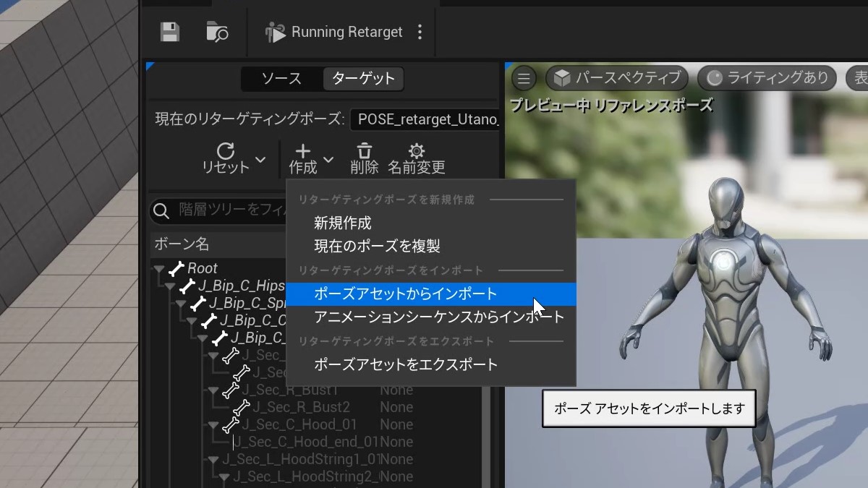868x488 pixels.
Task: Click the 削除 trash can icon
Action: (x=365, y=150)
